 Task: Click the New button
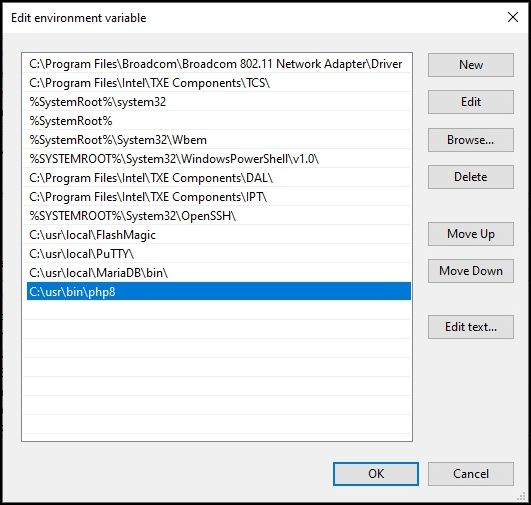(471, 65)
